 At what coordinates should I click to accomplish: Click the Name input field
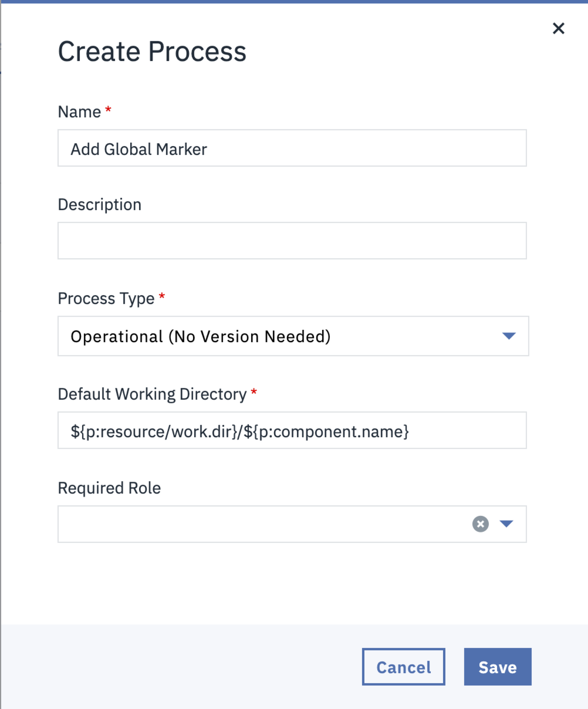point(292,148)
